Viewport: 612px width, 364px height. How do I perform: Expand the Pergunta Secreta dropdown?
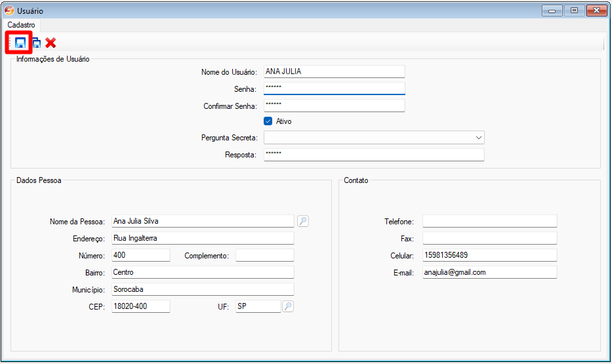pyautogui.click(x=478, y=138)
